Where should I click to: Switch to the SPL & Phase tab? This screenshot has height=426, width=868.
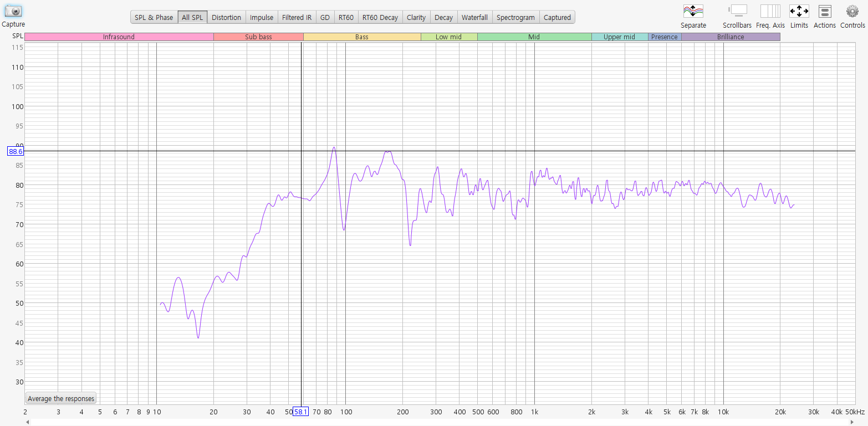pos(154,17)
